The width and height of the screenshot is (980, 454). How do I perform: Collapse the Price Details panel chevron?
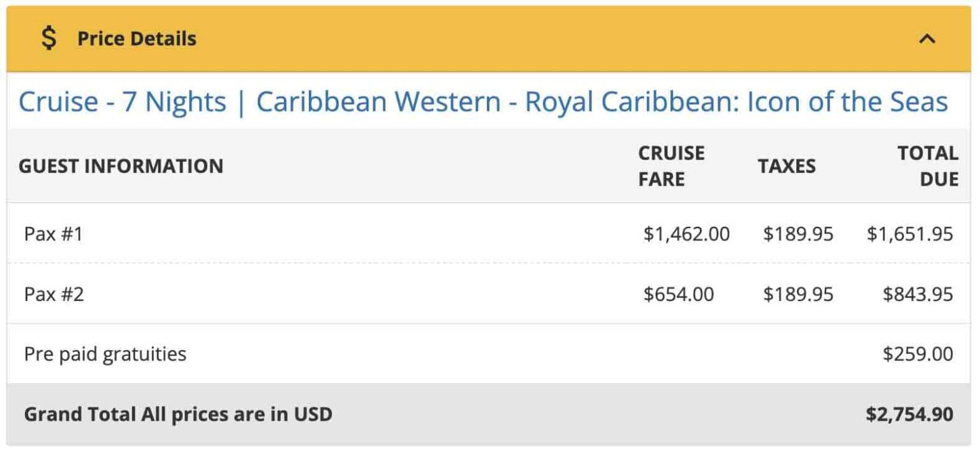[927, 39]
